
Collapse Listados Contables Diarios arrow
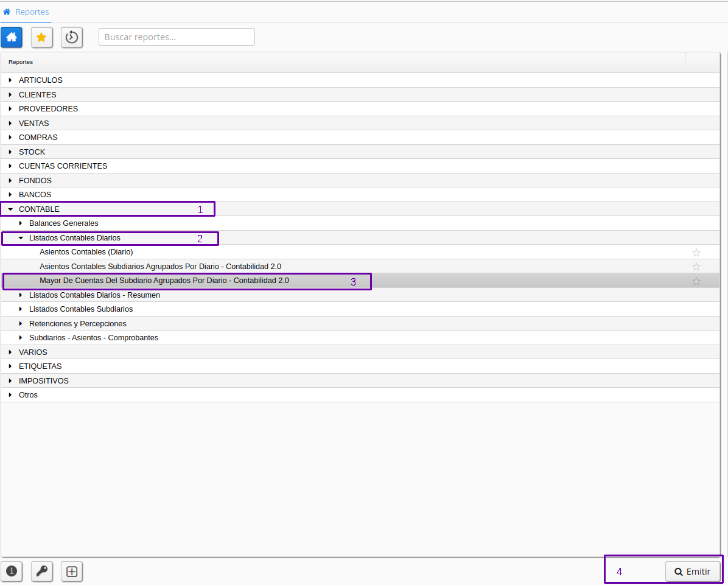[x=21, y=238]
